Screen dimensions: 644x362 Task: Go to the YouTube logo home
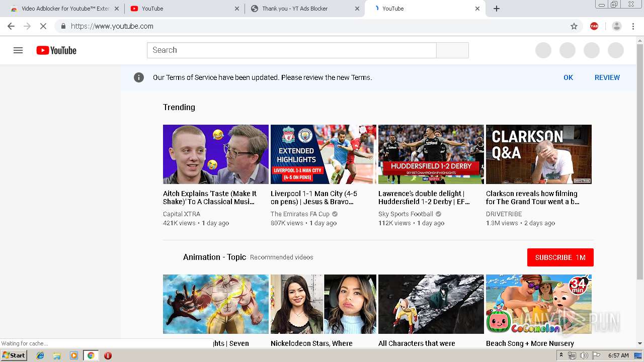click(x=56, y=50)
